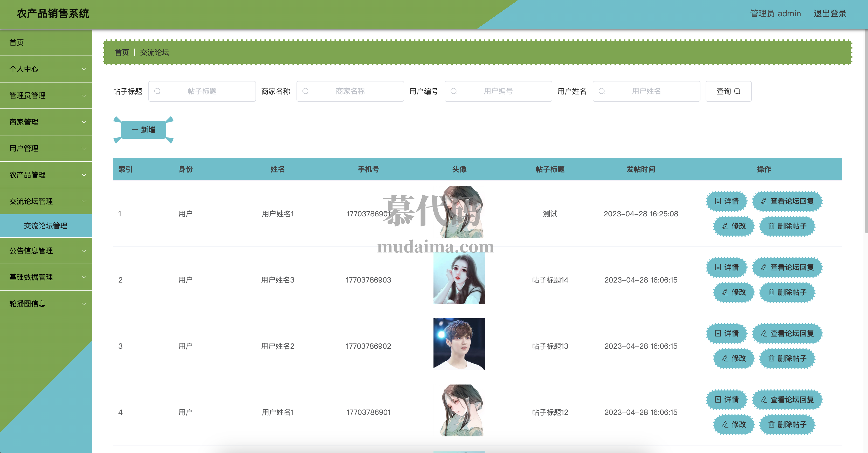Click 退出登录 in the header
Image resolution: width=868 pixels, height=453 pixels.
830,13
